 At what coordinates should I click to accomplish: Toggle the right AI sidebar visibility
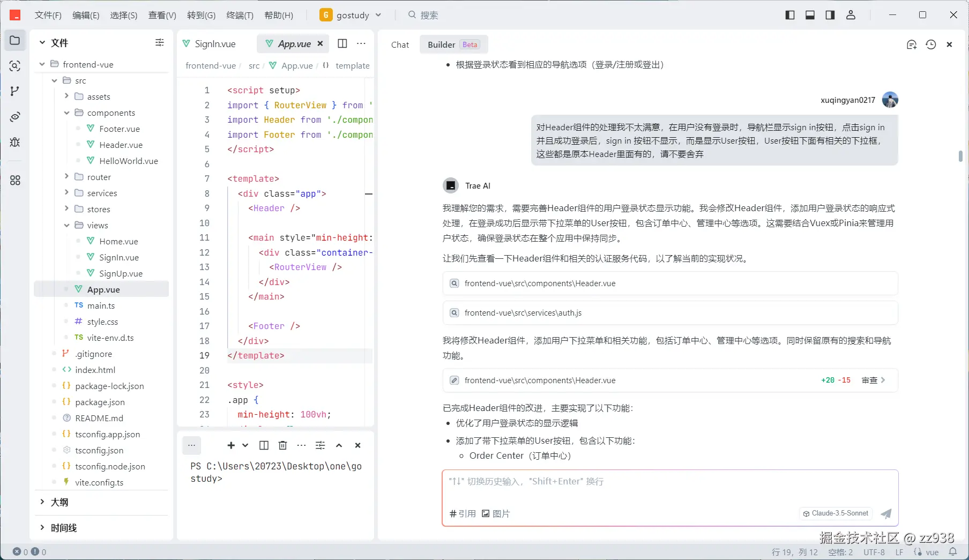coord(830,15)
